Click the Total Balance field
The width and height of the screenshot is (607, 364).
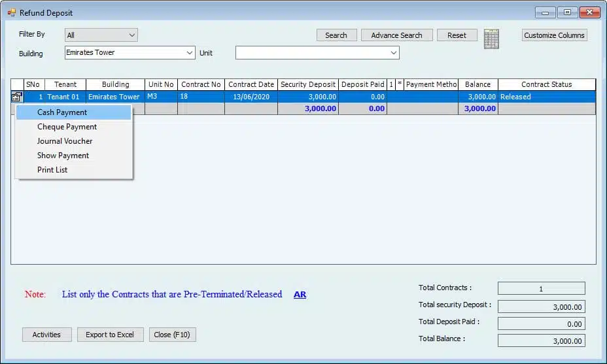click(541, 340)
